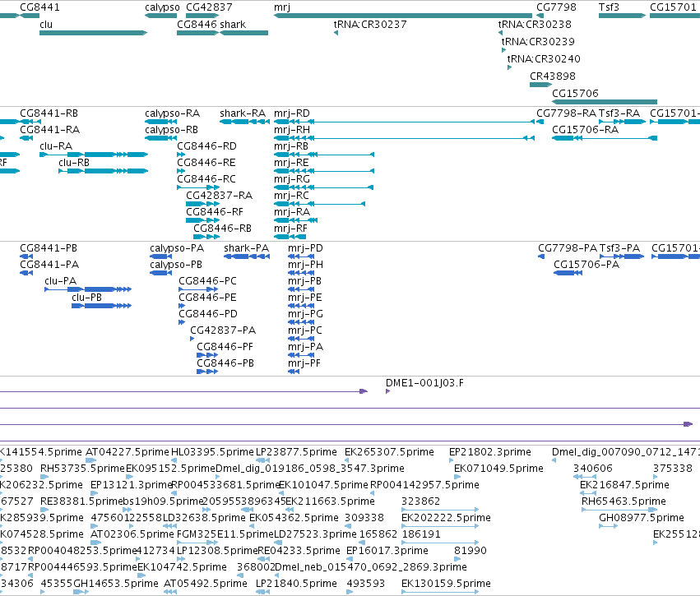Viewport: 700px width, 596px height.
Task: Select the CG42837 gene label
Action: [x=209, y=7]
